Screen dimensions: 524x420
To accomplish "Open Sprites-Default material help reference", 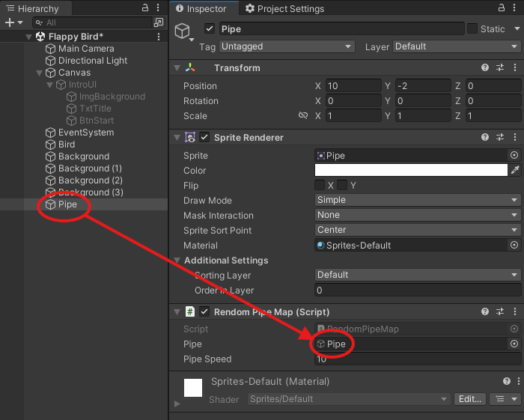I will click(507, 381).
